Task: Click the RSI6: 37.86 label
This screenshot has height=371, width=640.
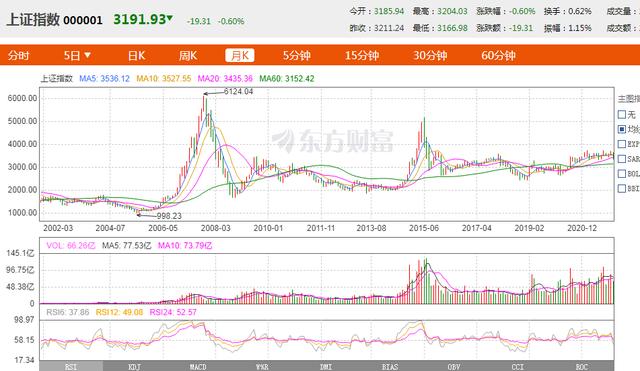Action: [67, 312]
